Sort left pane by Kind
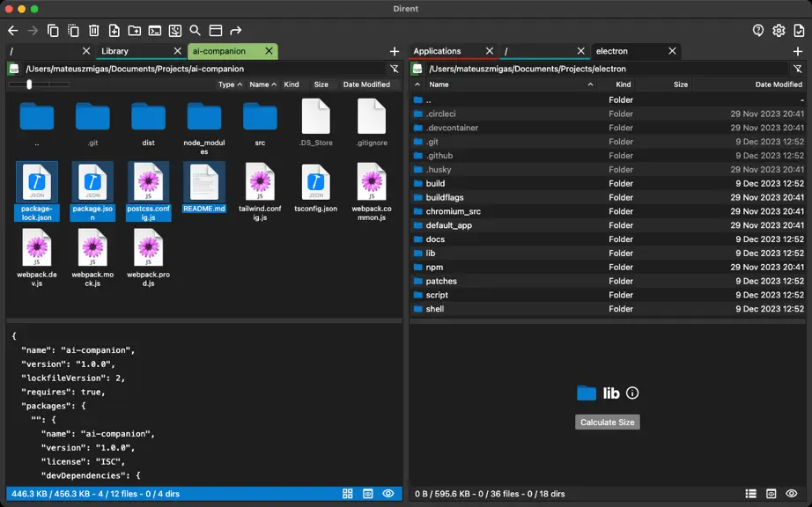 tap(291, 84)
